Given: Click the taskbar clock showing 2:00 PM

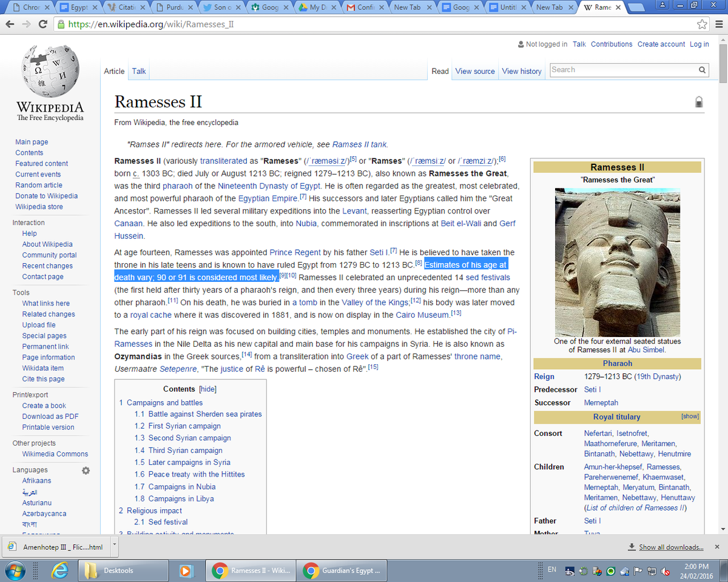Looking at the screenshot, I should [x=696, y=571].
